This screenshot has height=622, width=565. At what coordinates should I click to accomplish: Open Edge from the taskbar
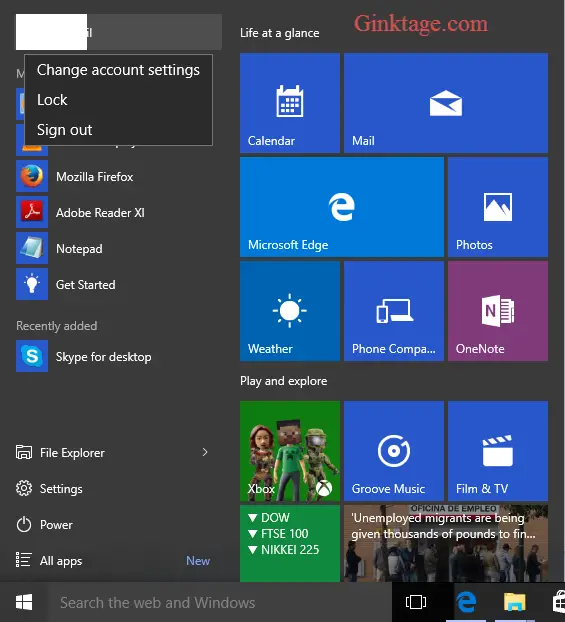click(x=466, y=602)
